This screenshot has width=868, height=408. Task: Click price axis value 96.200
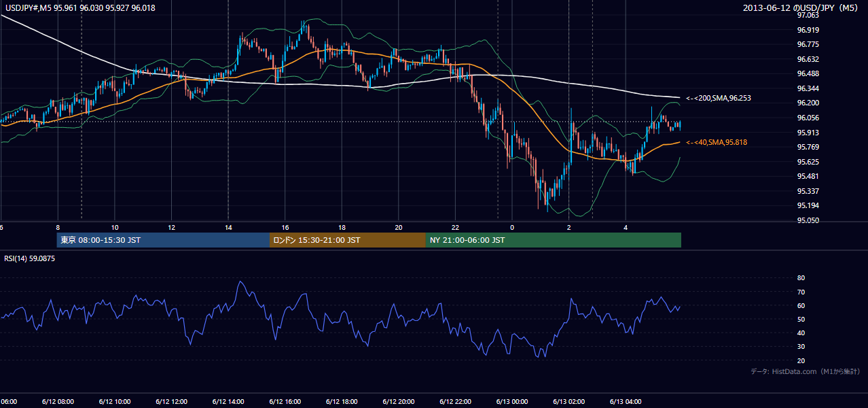[808, 103]
